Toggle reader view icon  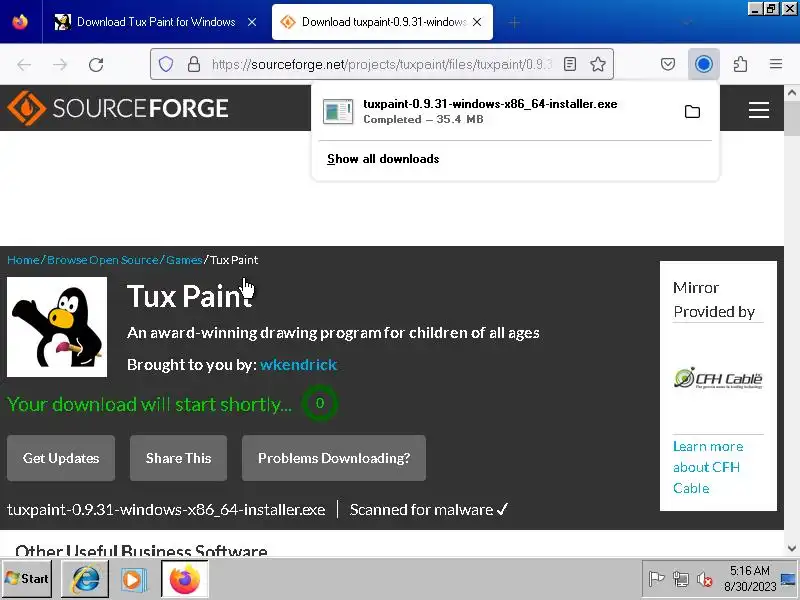click(570, 64)
